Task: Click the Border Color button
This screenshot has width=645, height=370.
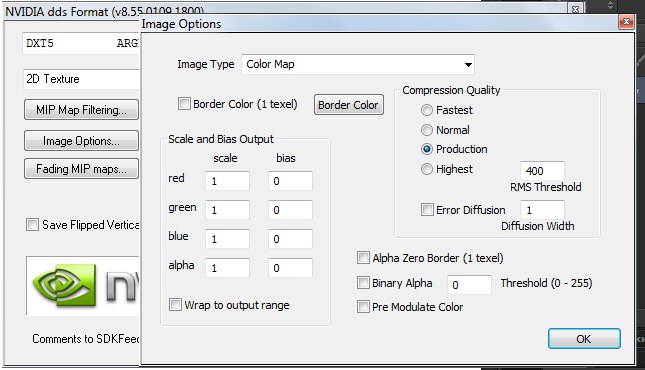Action: click(348, 105)
